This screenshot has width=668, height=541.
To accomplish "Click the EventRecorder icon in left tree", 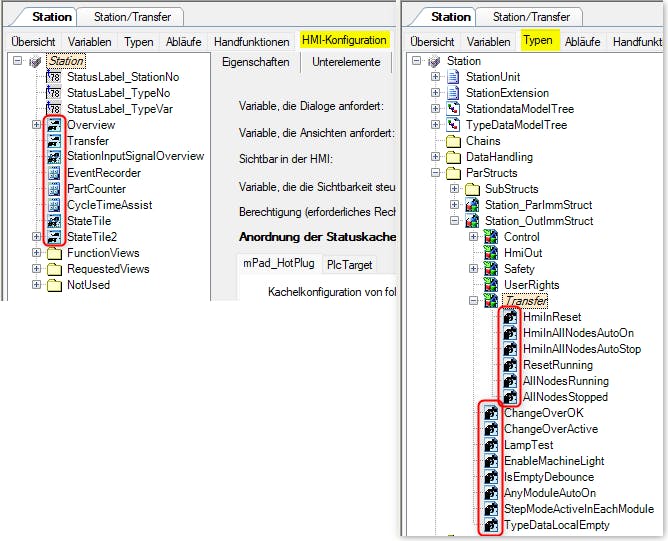I will pyautogui.click(x=54, y=173).
